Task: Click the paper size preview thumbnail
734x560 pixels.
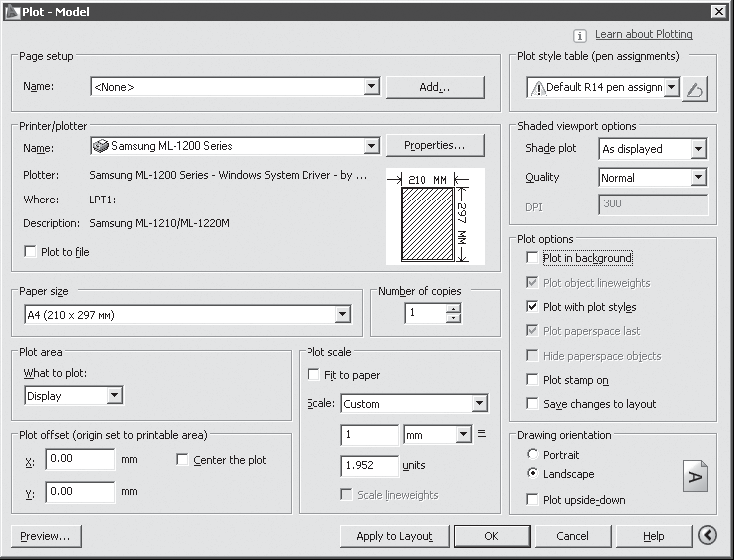Action: (x=435, y=217)
